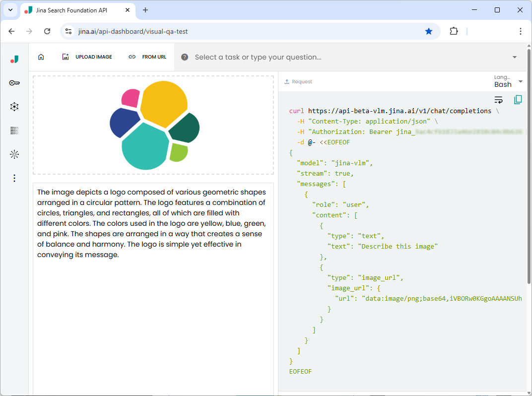
Task: Click the UPLOAD IMAGE button
Action: pos(87,57)
